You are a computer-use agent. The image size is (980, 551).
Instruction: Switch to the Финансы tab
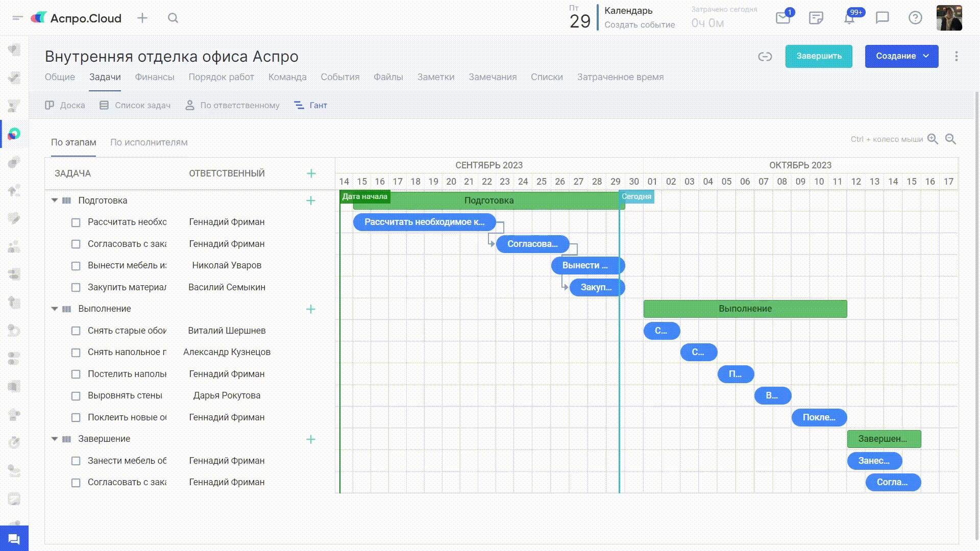click(x=154, y=77)
